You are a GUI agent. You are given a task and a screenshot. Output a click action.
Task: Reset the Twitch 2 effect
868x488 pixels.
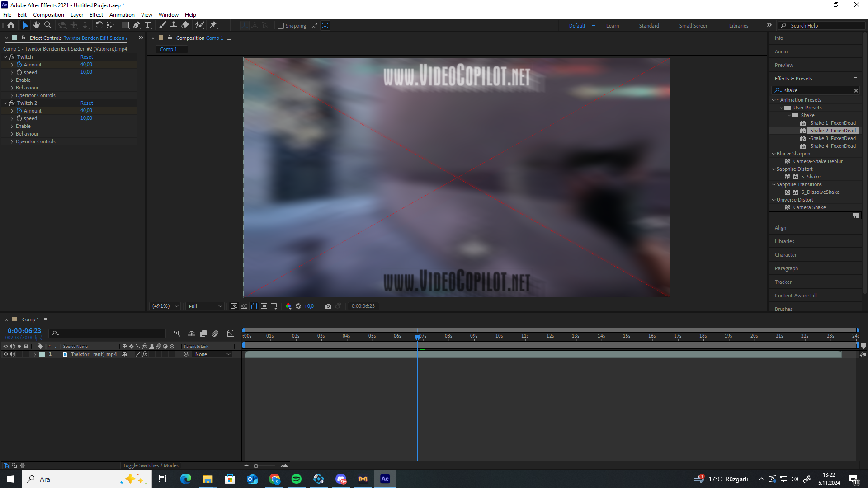[x=86, y=103]
